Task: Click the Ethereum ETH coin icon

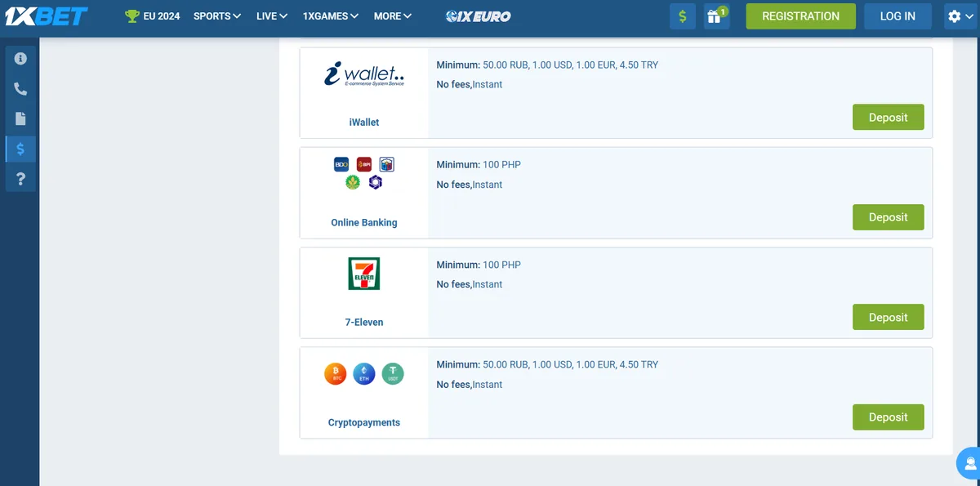Action: pyautogui.click(x=364, y=374)
